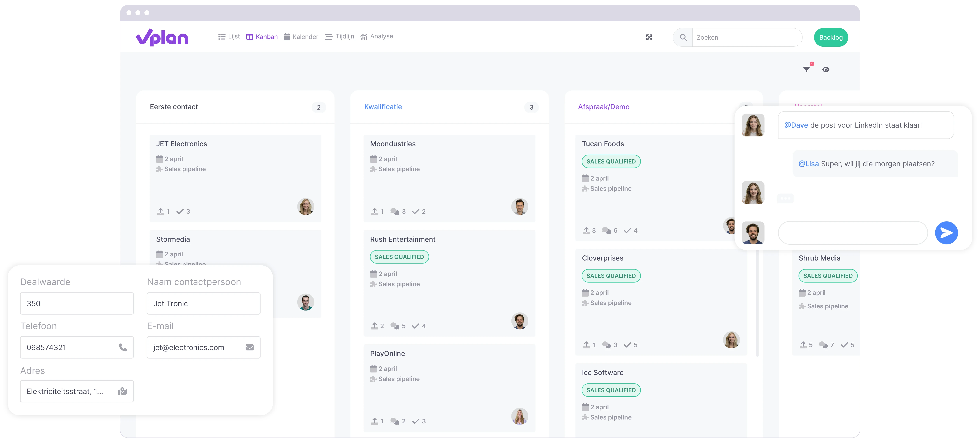Click the comments icon on Moondustries card
The height and width of the screenshot is (443, 980).
pyautogui.click(x=394, y=211)
